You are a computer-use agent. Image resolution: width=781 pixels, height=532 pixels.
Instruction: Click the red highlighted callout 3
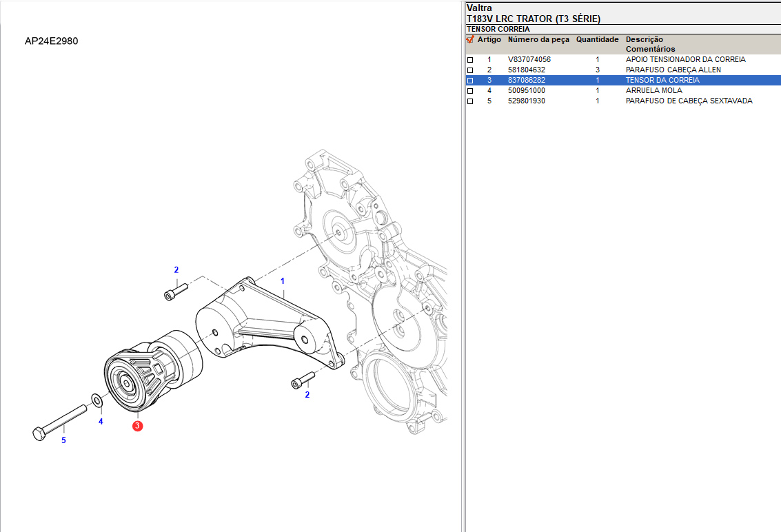coord(138,426)
